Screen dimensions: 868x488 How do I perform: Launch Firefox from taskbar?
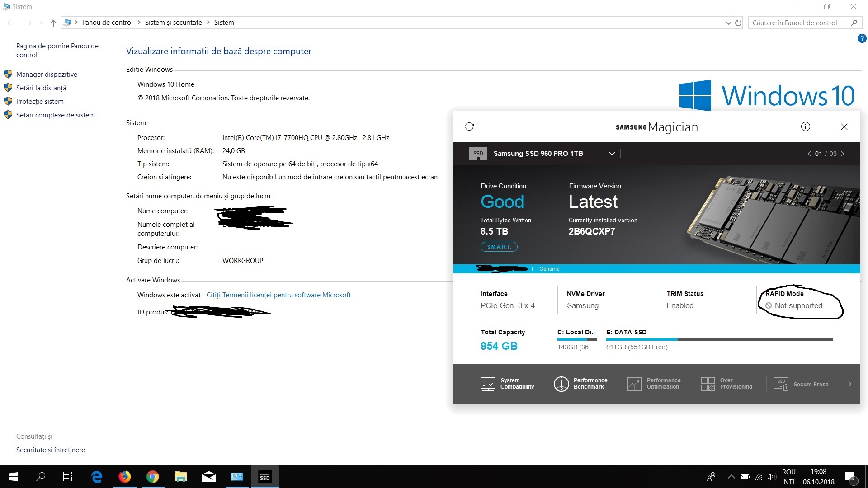coord(125,477)
